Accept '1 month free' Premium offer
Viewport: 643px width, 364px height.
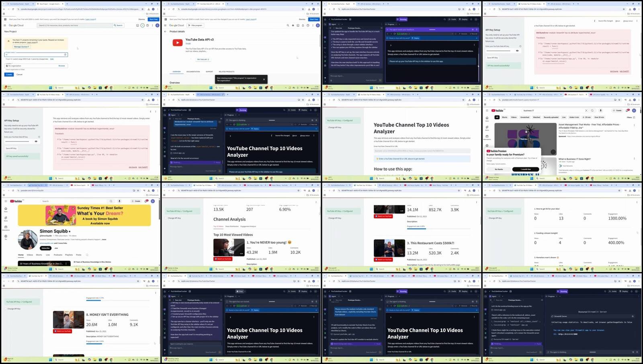pos(526,169)
